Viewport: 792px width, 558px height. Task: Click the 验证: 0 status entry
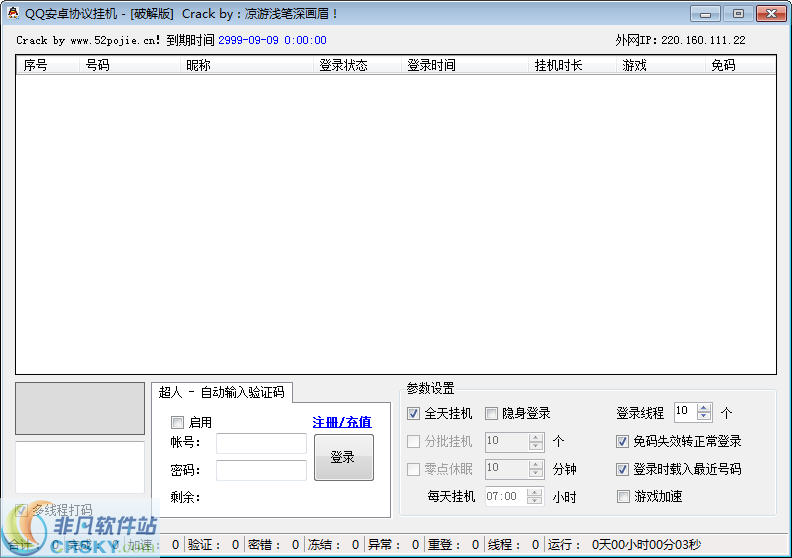[213, 545]
